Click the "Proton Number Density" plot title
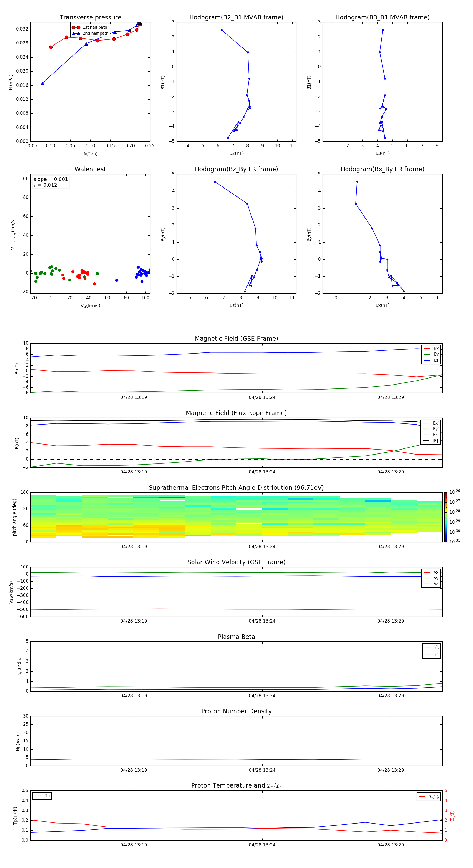This screenshot has height=868, width=473. pos(236,711)
